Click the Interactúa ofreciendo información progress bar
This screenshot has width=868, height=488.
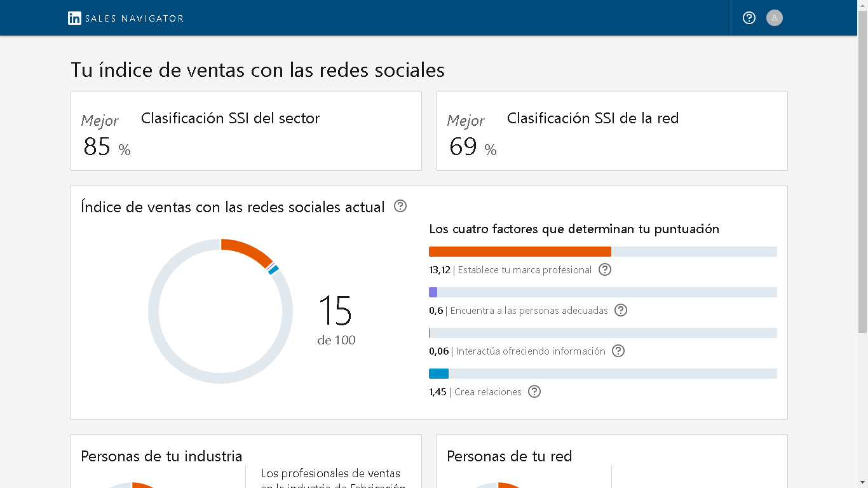click(603, 333)
